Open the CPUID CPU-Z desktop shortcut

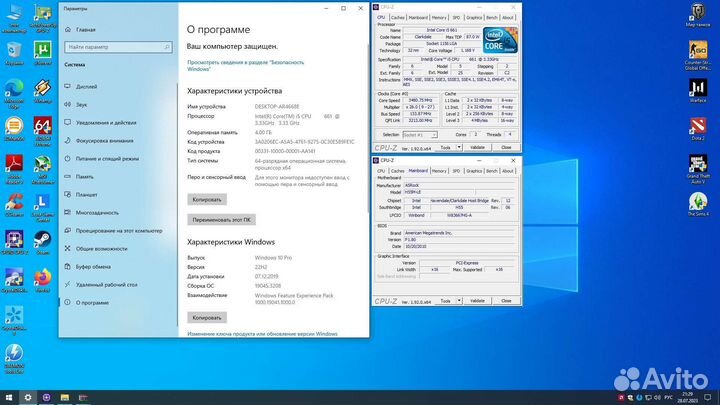point(14,242)
